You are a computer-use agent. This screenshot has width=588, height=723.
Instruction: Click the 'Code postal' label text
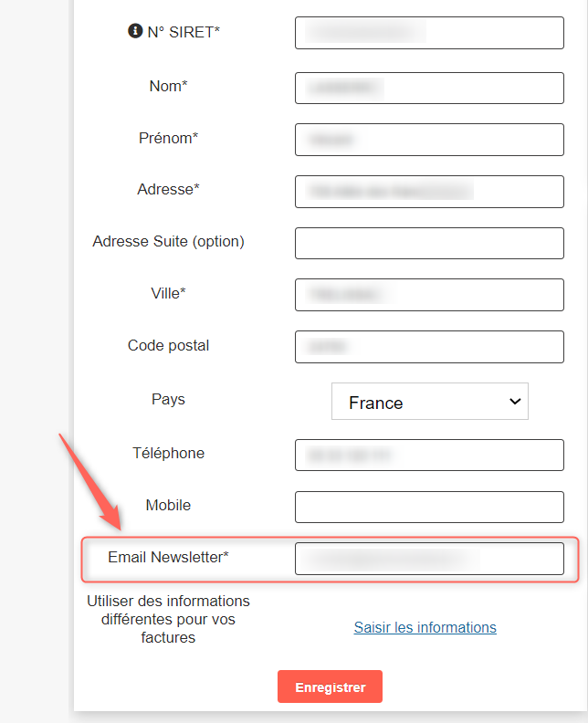(168, 345)
